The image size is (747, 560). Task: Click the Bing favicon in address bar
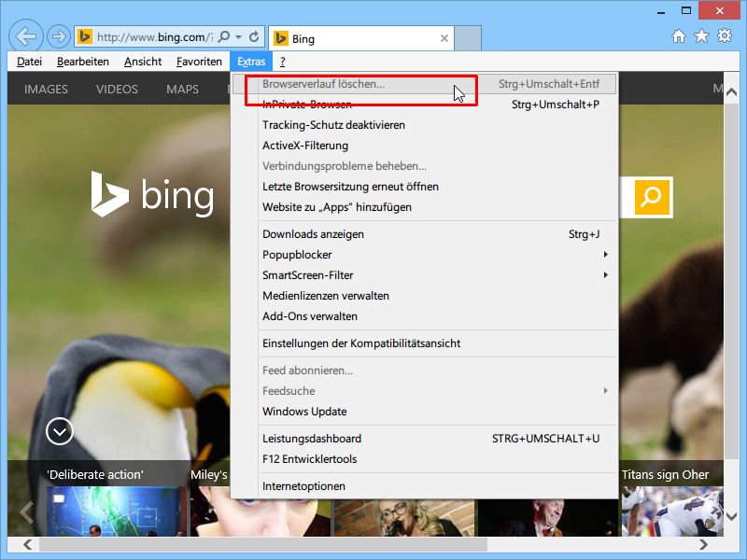85,36
